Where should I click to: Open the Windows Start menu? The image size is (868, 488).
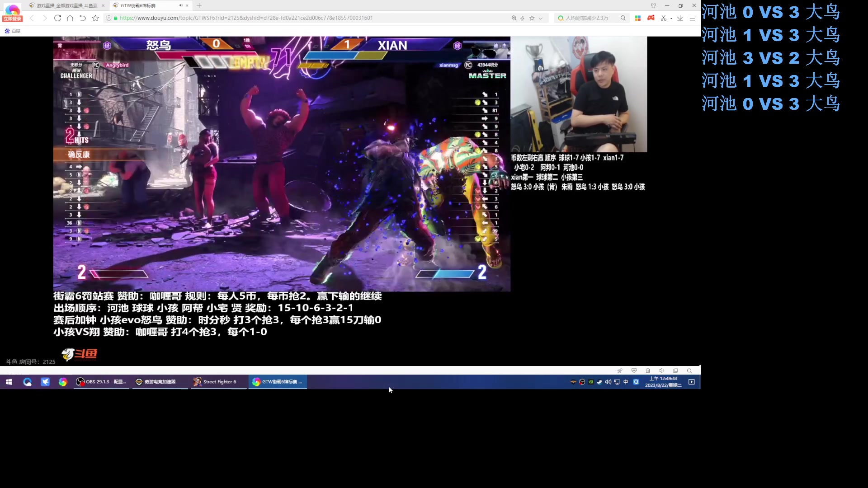pyautogui.click(x=9, y=382)
